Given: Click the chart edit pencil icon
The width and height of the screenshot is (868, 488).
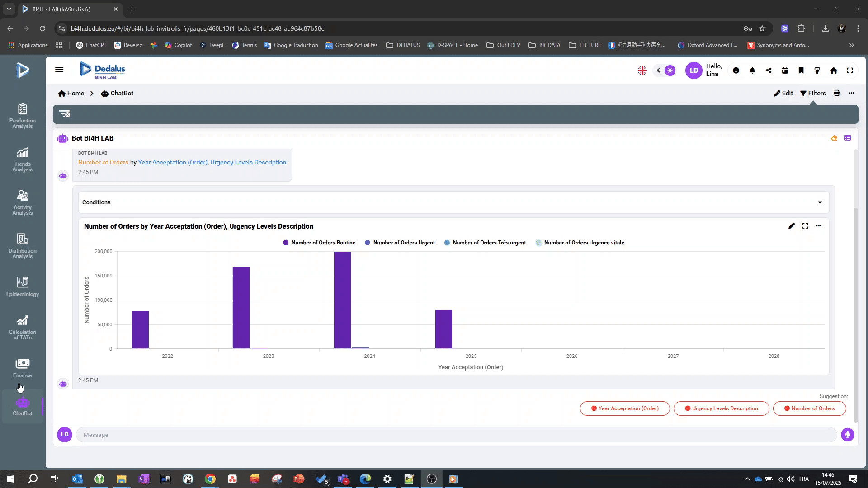Looking at the screenshot, I should coord(791,226).
